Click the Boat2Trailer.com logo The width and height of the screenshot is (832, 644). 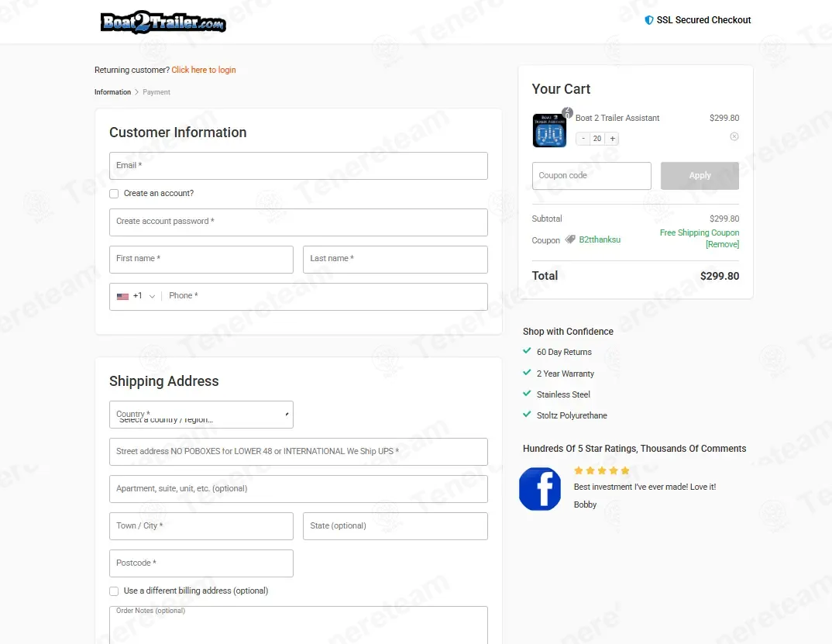point(163,22)
